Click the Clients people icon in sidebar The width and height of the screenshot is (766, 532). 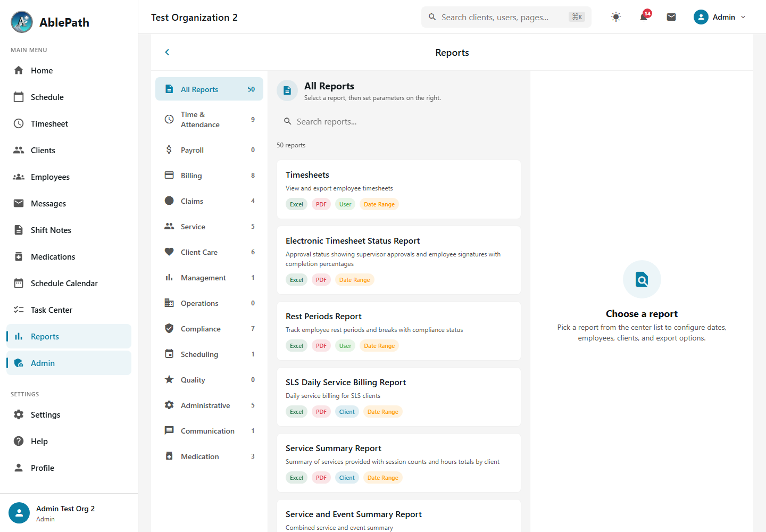[x=19, y=150]
